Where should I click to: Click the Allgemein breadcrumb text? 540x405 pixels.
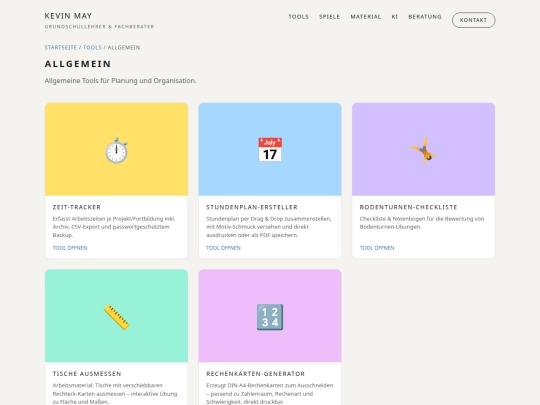pyautogui.click(x=124, y=48)
